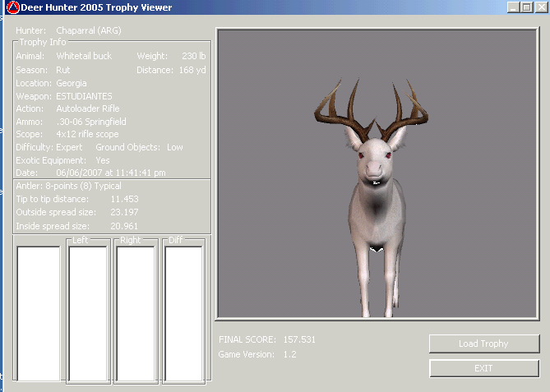Screen dimensions: 550x392
Task: Click the Exotic Equipment value Yes
Action: point(103,160)
